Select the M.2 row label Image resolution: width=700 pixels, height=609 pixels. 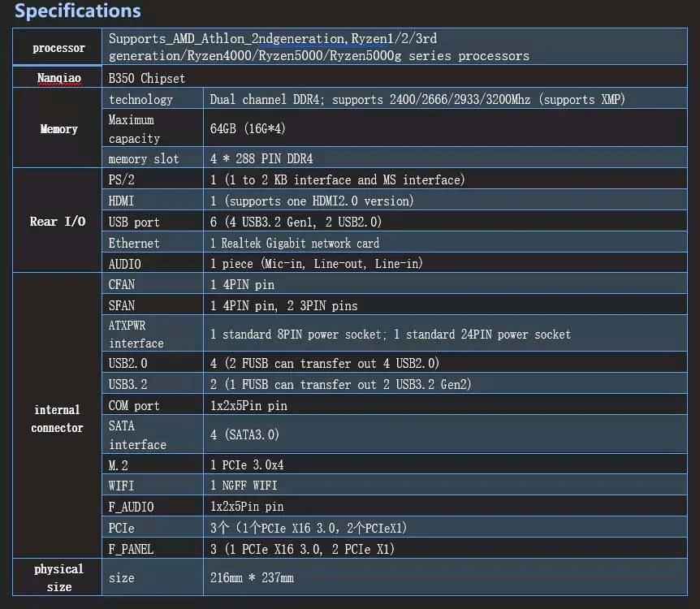tap(118, 465)
